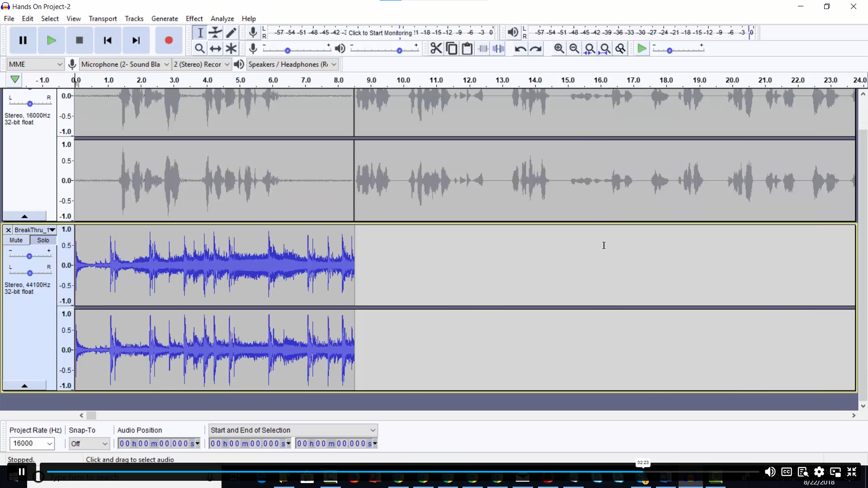
Task: Select the Draw tool
Action: point(232,32)
